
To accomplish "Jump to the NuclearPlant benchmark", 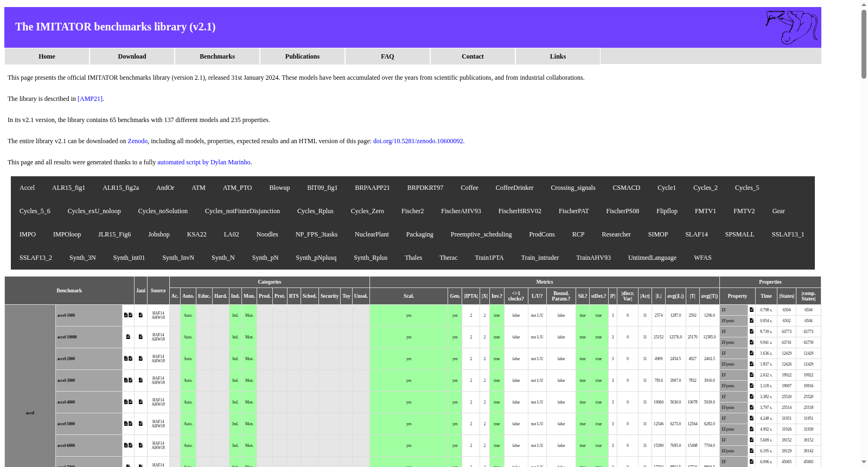I will (x=372, y=234).
